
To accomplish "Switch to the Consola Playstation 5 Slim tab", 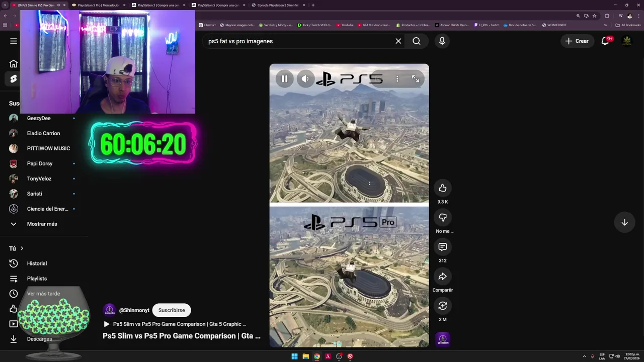I will click(278, 5).
